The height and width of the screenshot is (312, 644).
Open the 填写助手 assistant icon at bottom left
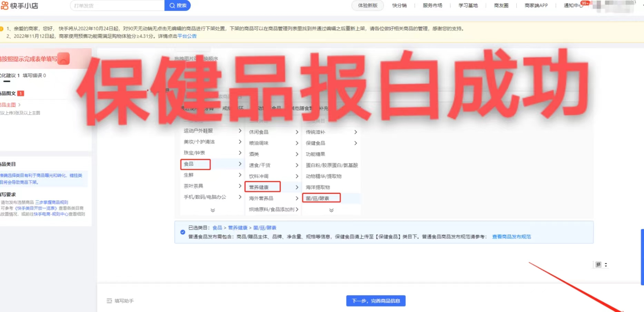[x=109, y=301]
